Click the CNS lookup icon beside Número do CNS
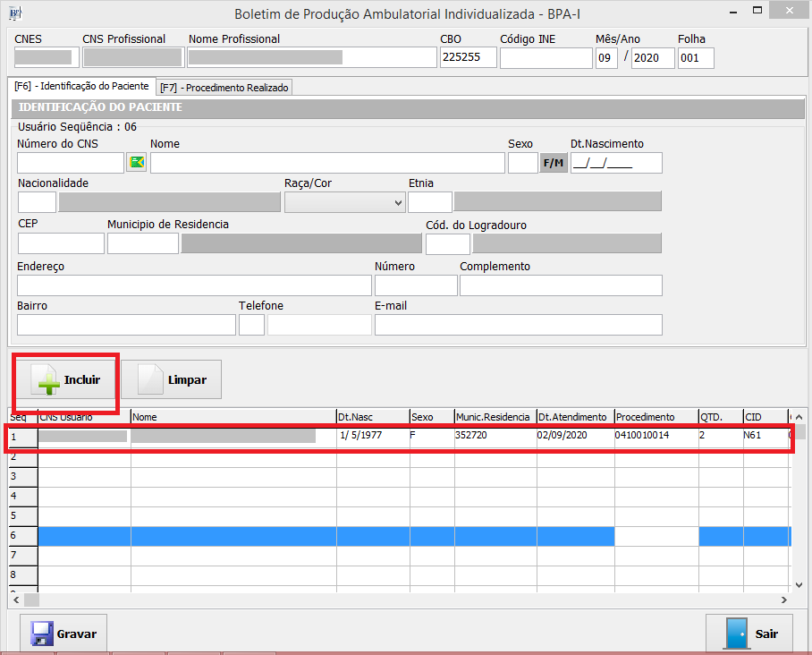This screenshot has height=655, width=812. tap(136, 163)
